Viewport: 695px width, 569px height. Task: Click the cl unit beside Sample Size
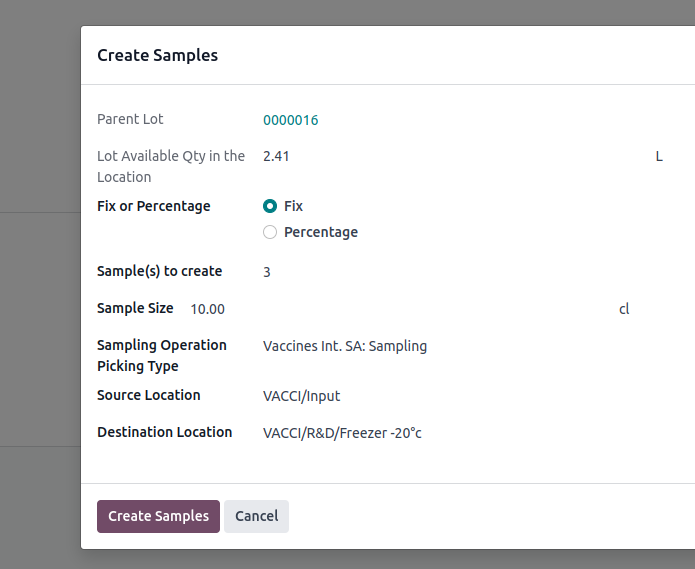pyautogui.click(x=624, y=310)
